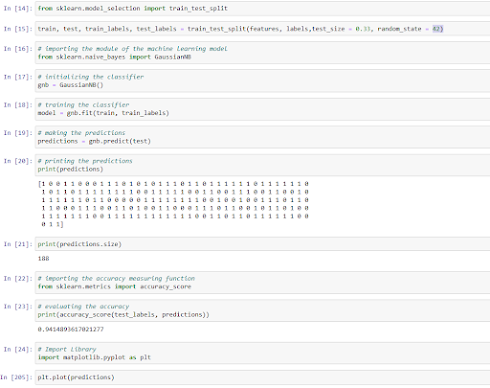The height and width of the screenshot is (388, 490).
Task: Click the line 'model = gnb.fit(train, train_labels)'
Action: (103, 113)
